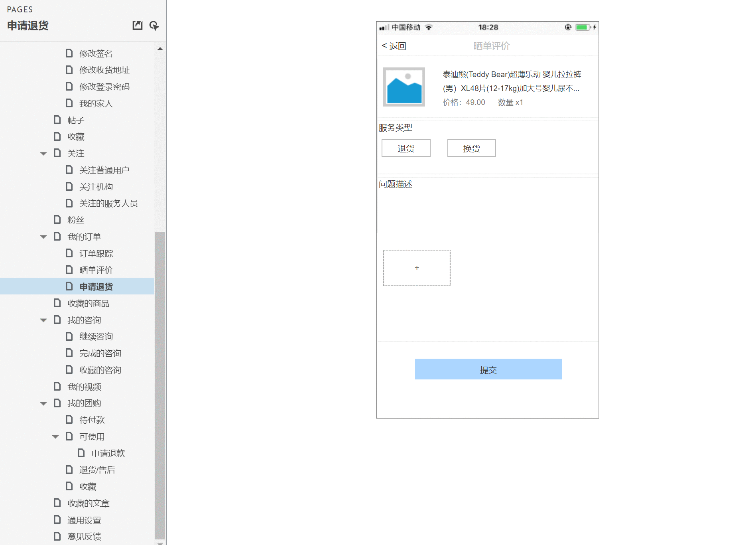Choose the 退货 service type button

click(406, 148)
